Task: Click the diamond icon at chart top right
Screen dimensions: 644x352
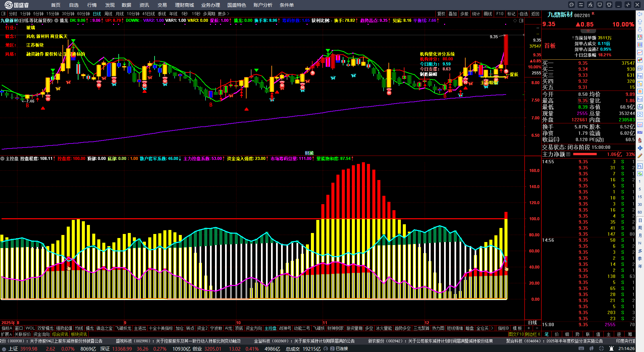Action: point(515,20)
